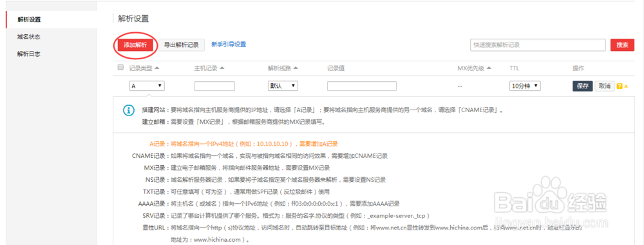Viewport: 644px width, 245px height.
Task: Toggle the select-all checkbox in table header
Action: [x=120, y=68]
